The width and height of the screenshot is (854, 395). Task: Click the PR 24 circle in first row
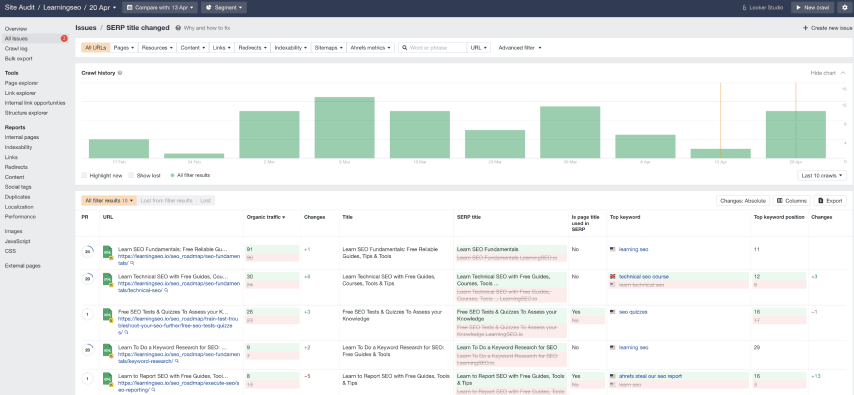[87, 252]
